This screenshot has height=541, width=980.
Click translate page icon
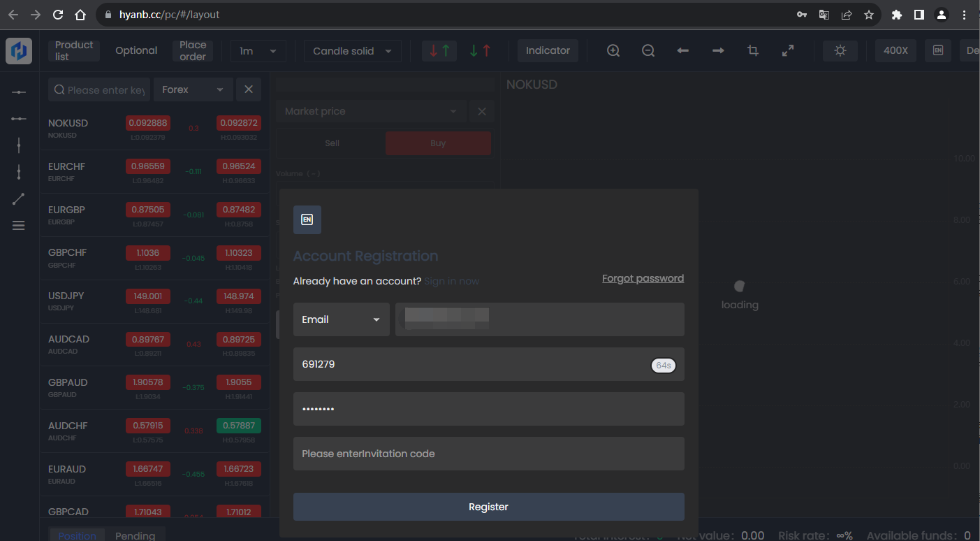(x=824, y=14)
